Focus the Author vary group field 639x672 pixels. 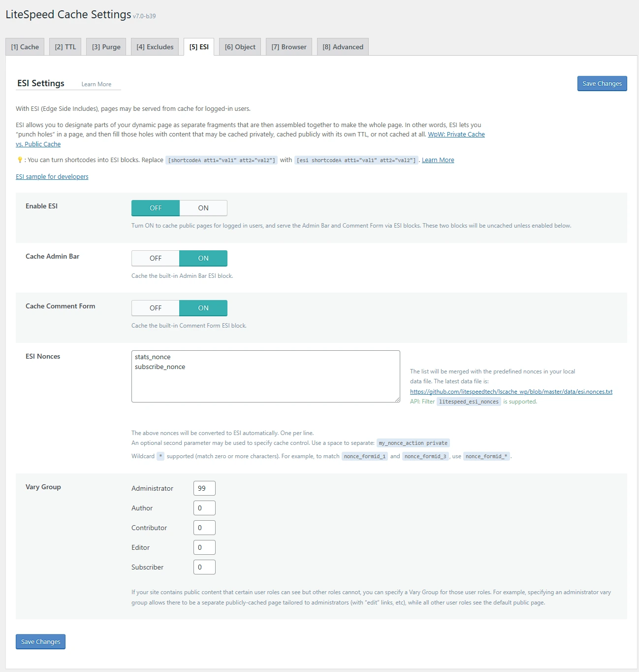(x=204, y=508)
